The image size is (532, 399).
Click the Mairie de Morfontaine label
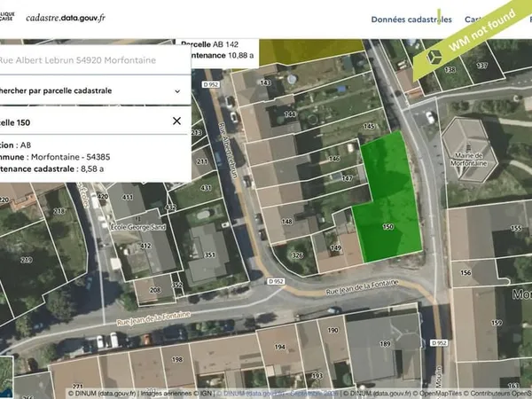coord(468,160)
